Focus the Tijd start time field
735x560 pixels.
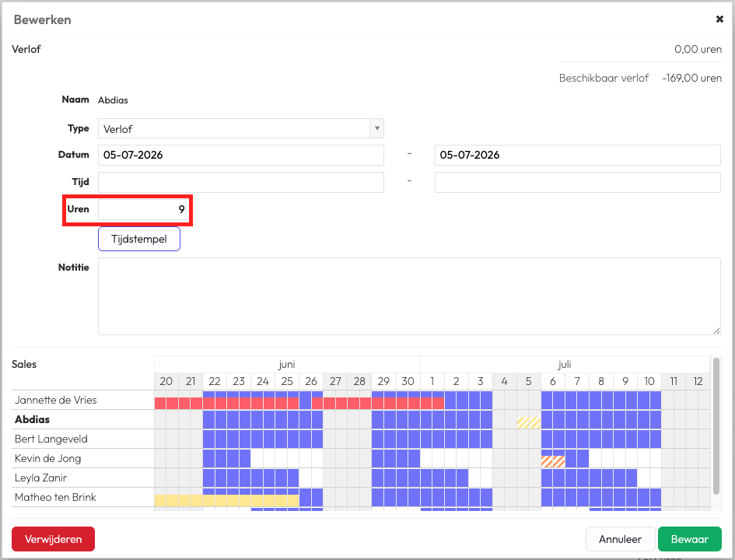tap(240, 182)
